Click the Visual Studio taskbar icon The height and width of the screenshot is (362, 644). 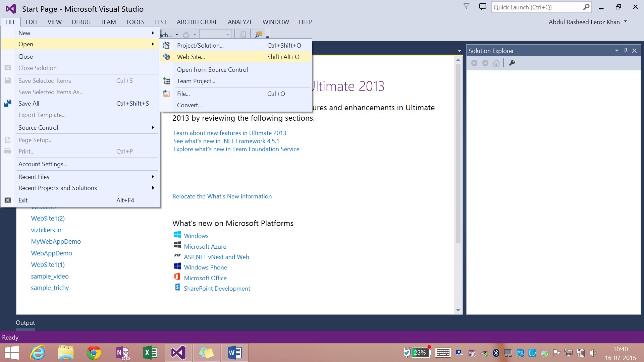(178, 353)
